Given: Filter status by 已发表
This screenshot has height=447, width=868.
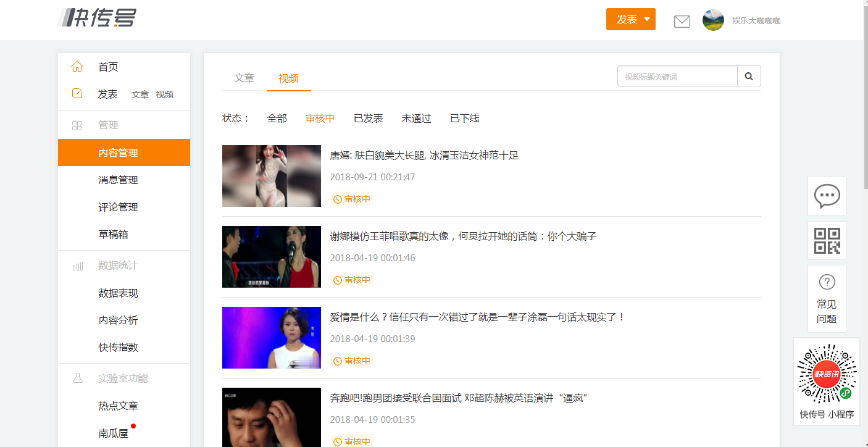Looking at the screenshot, I should click(x=368, y=118).
